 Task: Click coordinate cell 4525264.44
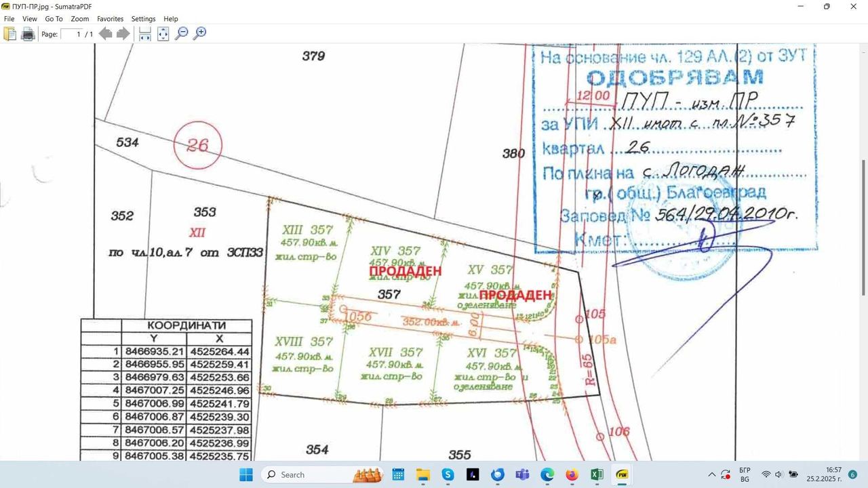220,352
